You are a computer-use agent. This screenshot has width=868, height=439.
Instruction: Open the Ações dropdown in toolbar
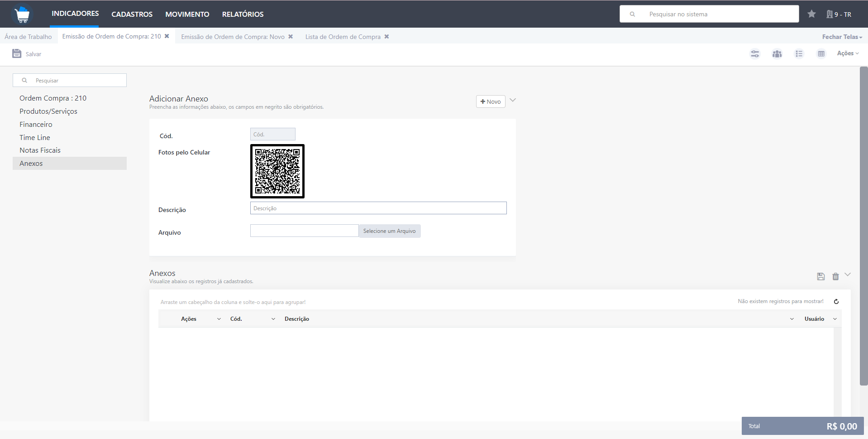pos(848,53)
